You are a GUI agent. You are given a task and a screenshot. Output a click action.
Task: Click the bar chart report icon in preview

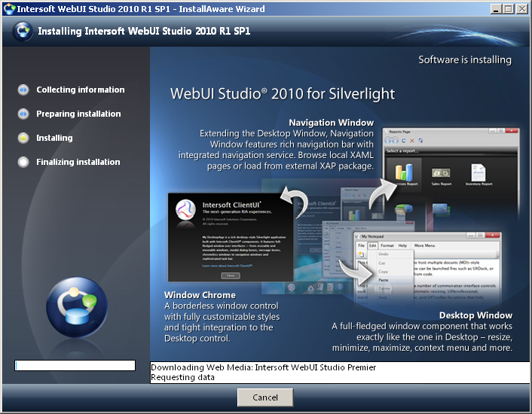(x=404, y=172)
